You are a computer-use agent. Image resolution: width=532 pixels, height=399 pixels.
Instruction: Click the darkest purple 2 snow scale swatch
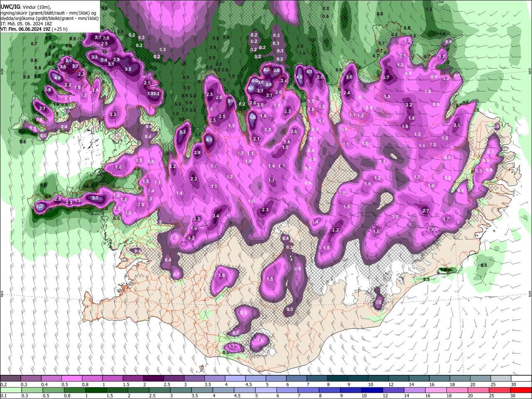pos(153,379)
